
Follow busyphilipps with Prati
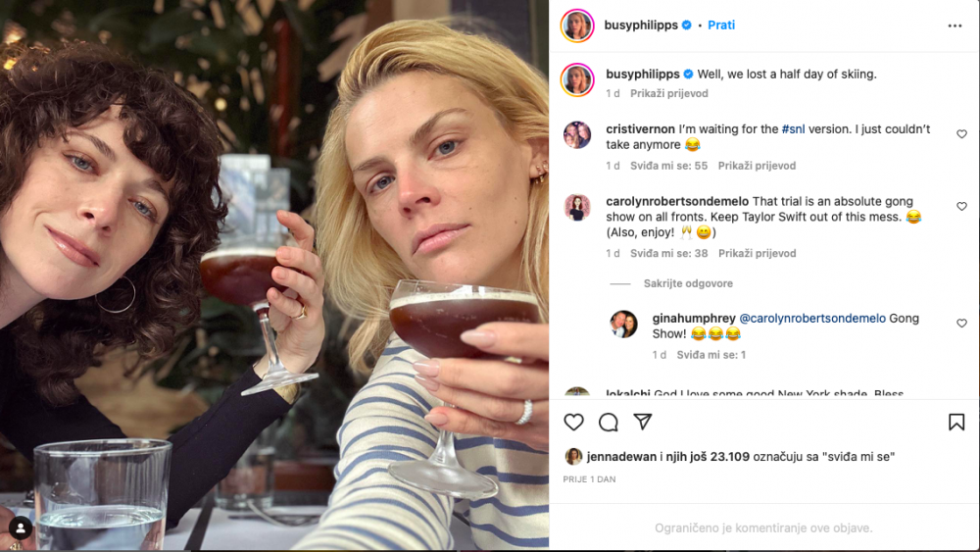pyautogui.click(x=720, y=25)
